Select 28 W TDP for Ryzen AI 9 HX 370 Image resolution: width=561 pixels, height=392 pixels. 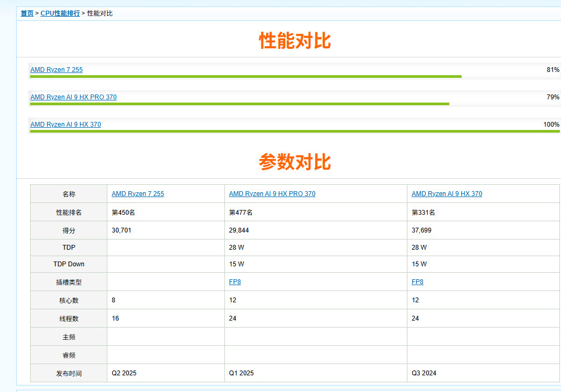pos(419,248)
